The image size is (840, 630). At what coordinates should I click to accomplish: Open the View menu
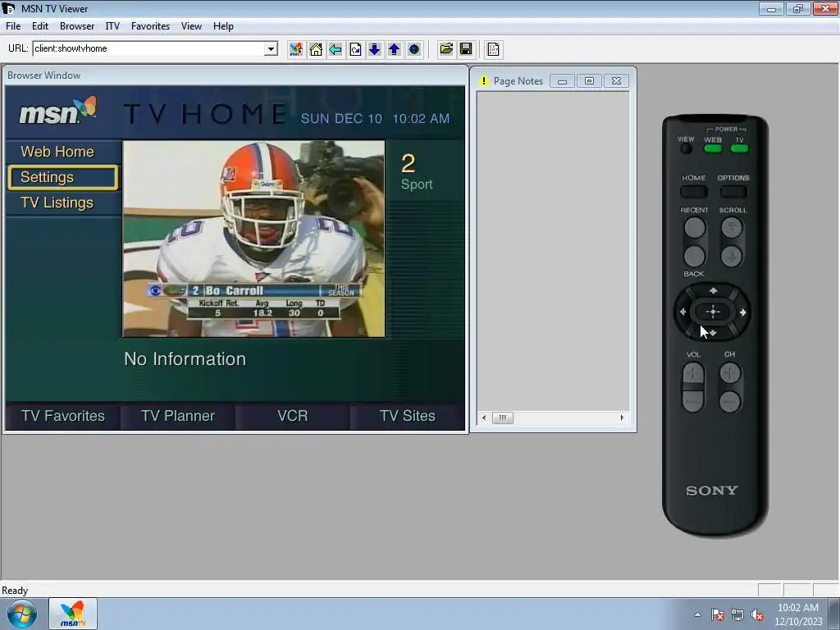[191, 25]
